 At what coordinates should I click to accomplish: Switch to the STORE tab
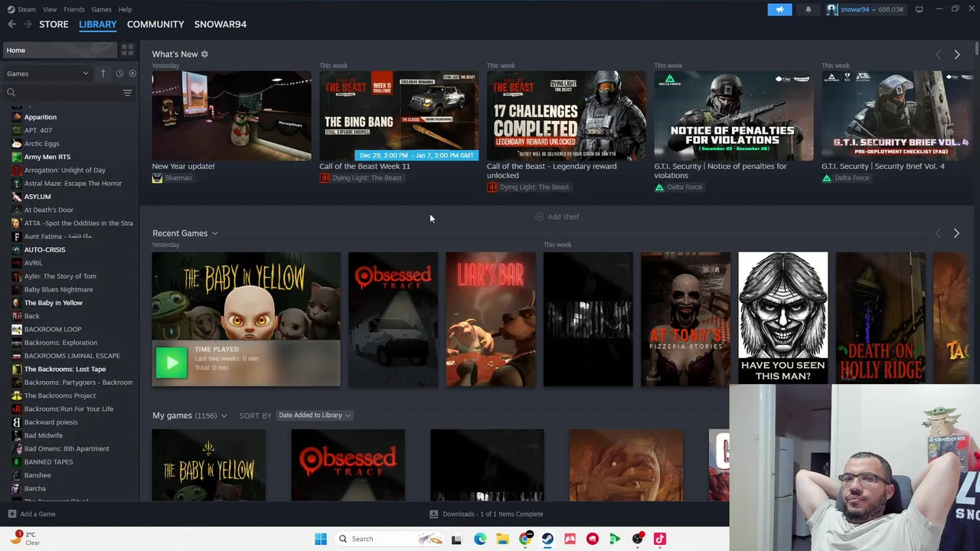[x=54, y=24]
